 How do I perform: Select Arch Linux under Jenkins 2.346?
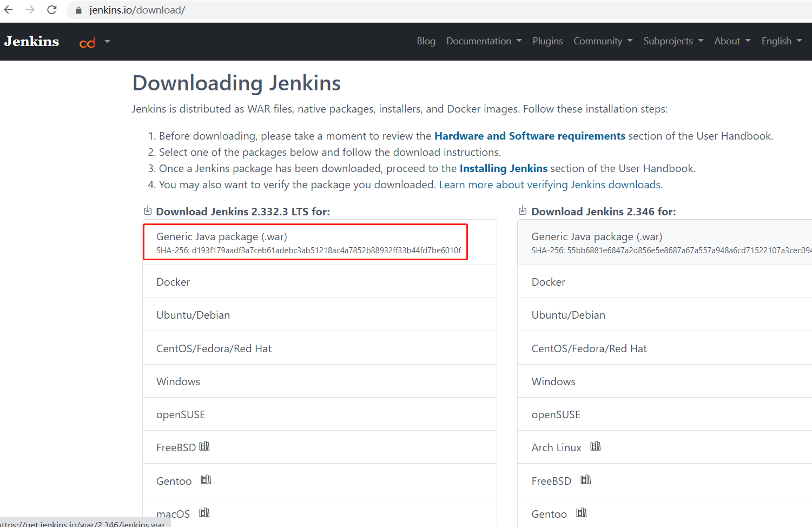(665, 447)
